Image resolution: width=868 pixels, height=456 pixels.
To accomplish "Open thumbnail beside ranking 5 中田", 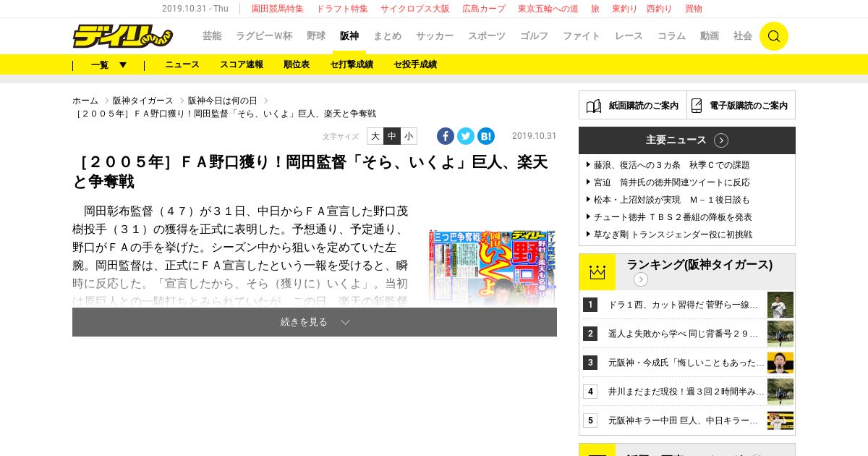I will (x=780, y=421).
